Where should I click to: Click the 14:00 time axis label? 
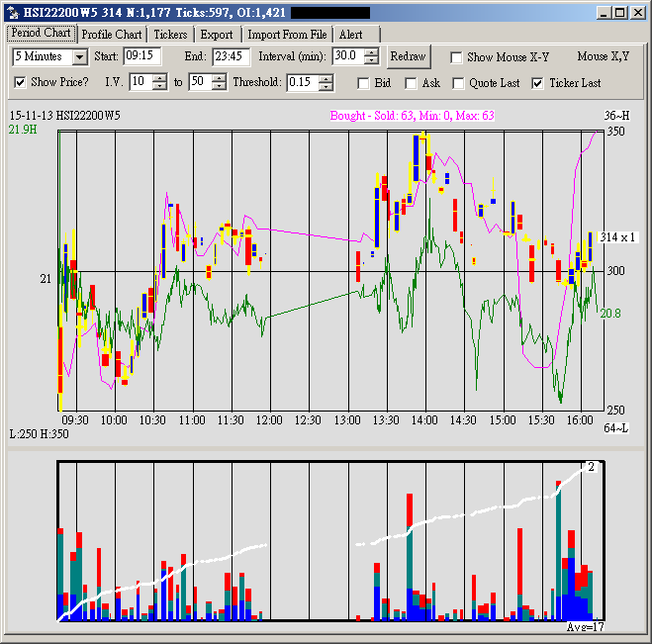tap(424, 420)
